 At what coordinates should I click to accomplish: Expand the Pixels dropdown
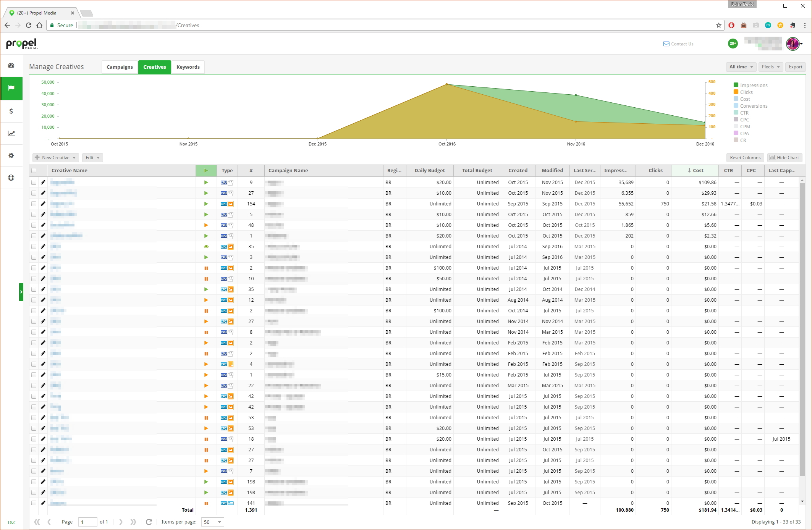pos(770,67)
